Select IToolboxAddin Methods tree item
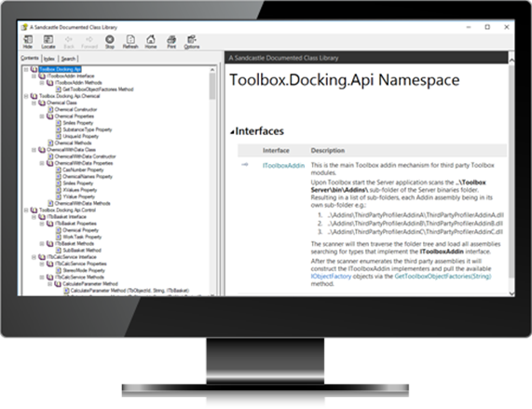The width and height of the screenshot is (532, 409). click(78, 82)
